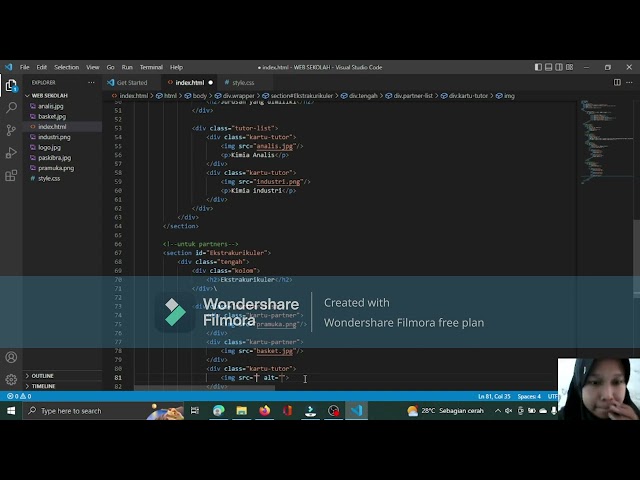This screenshot has width=640, height=480.
Task: Split the editor to the right
Action: 617,82
